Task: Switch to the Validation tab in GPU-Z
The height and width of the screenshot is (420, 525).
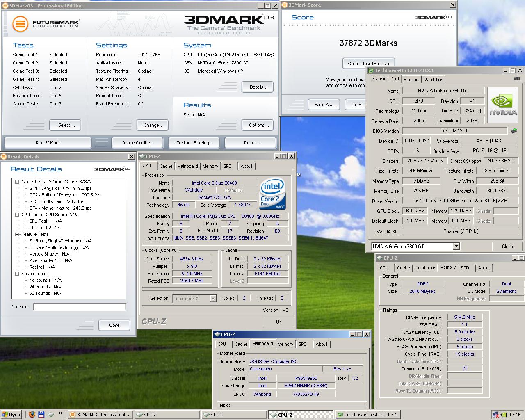Action: (434, 80)
